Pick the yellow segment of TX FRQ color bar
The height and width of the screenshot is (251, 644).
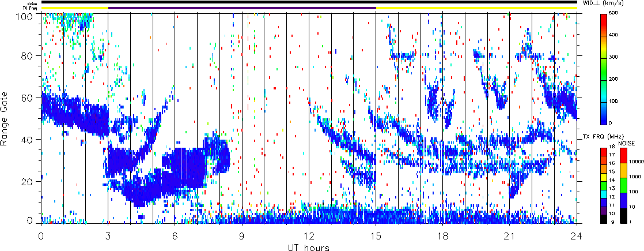(604, 177)
